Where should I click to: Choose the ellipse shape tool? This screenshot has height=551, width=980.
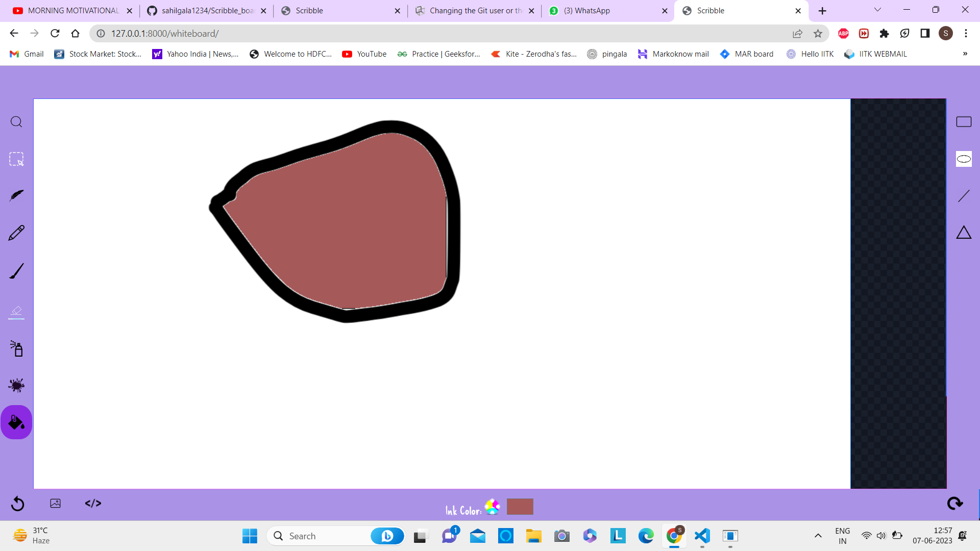(x=964, y=159)
